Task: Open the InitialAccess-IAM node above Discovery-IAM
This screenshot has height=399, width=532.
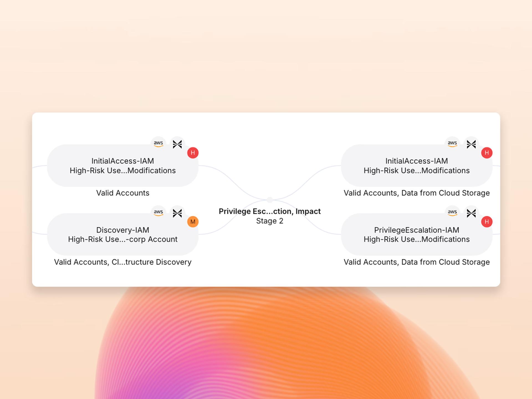Action: 123,166
